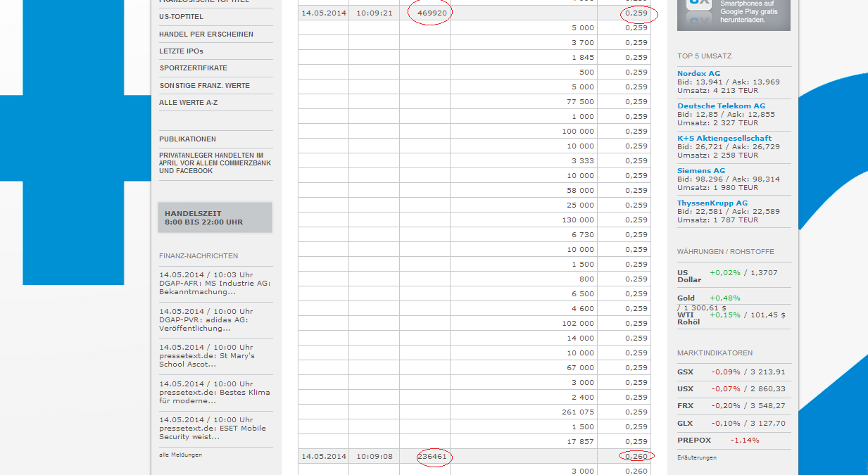The height and width of the screenshot is (475, 868).
Task: Select the GLX market indicator
Action: point(734,424)
